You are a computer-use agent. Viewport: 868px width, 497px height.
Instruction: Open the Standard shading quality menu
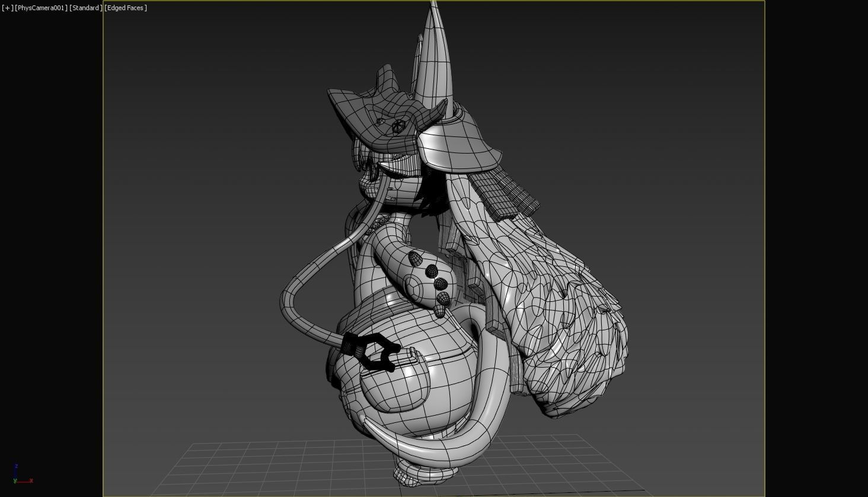[x=86, y=8]
